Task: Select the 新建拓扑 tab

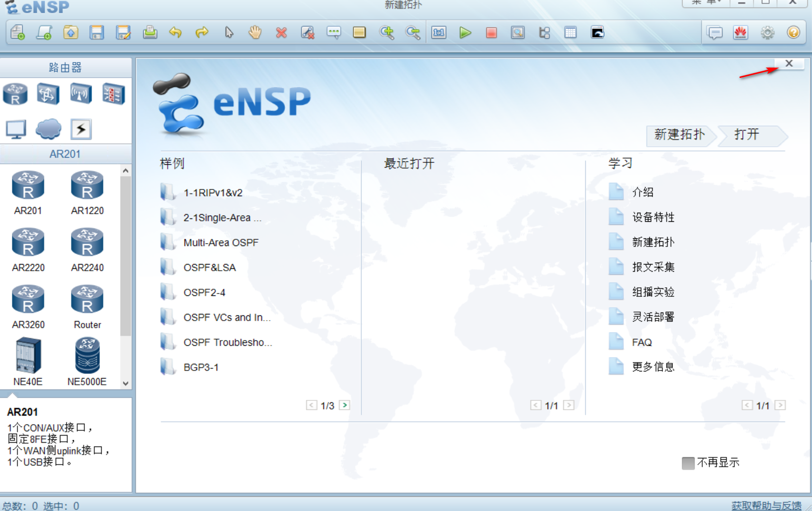Action: (x=680, y=135)
